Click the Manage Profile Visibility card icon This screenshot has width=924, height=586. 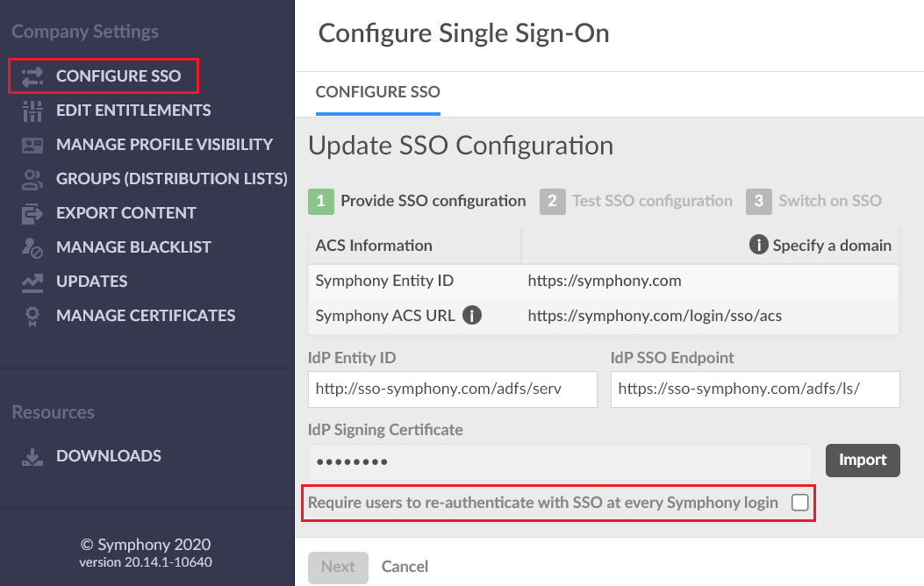click(x=32, y=145)
